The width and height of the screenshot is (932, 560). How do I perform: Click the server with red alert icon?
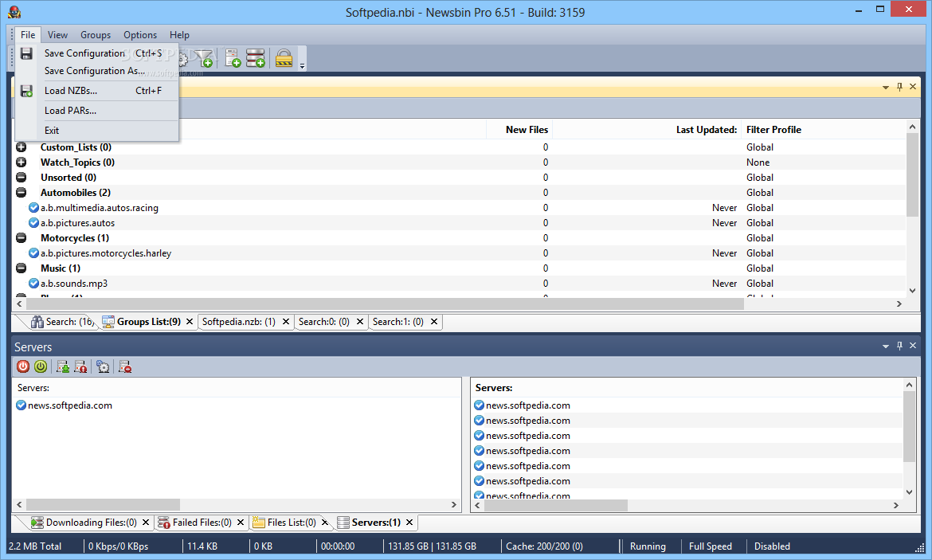(80, 366)
